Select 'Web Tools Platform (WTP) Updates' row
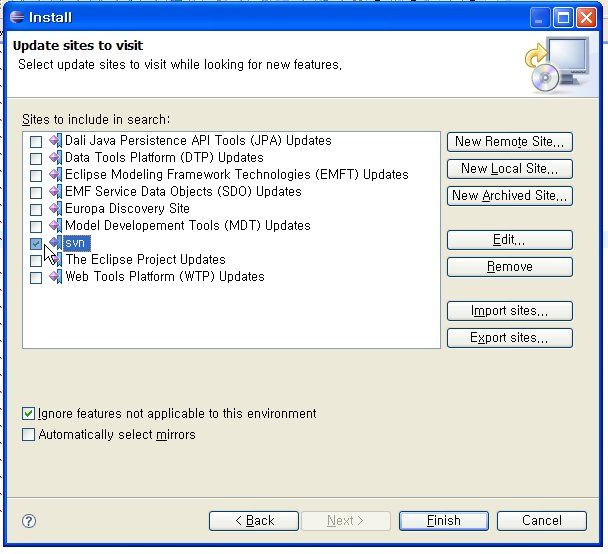This screenshot has height=554, width=608. 165,277
